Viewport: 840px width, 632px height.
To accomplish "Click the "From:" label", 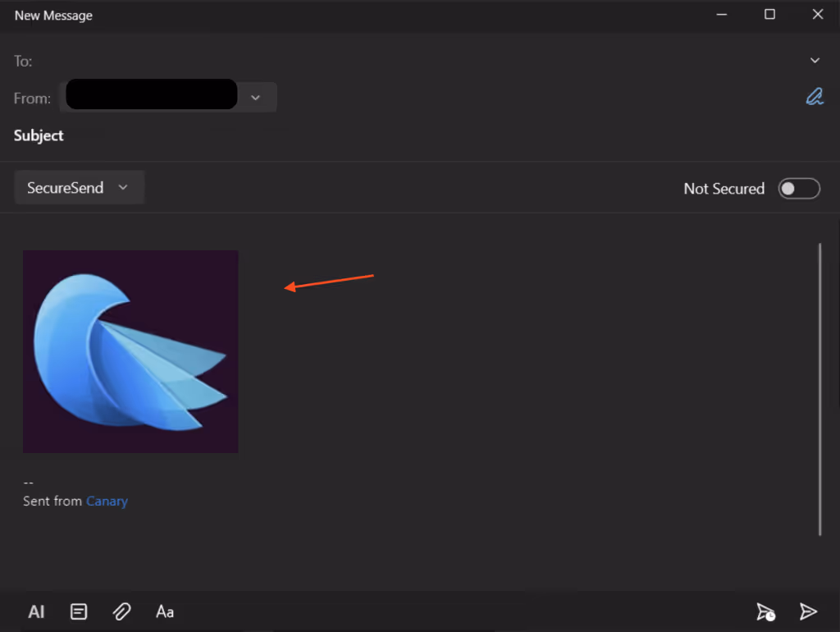I will (x=32, y=98).
